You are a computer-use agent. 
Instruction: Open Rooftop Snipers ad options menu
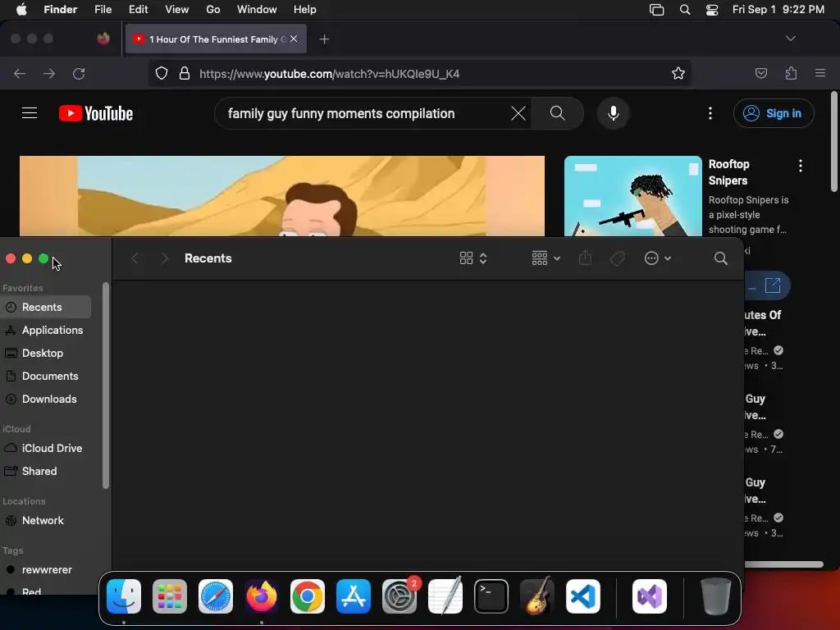pyautogui.click(x=801, y=166)
